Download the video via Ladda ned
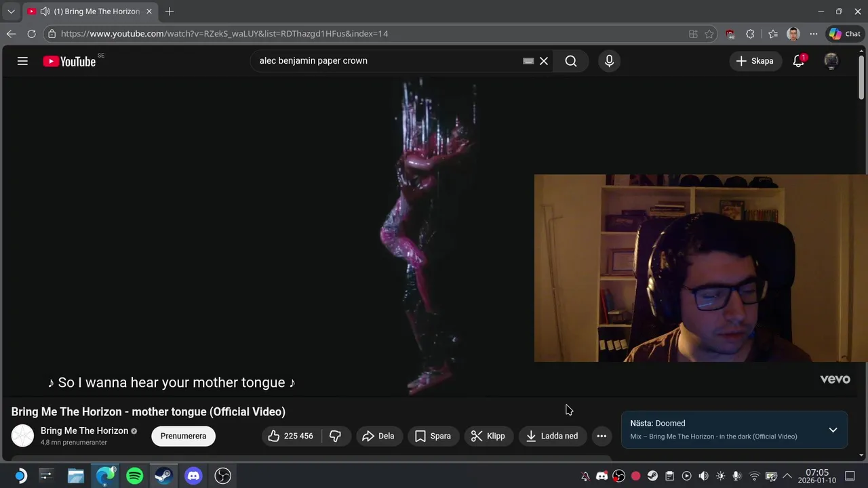 coord(552,436)
